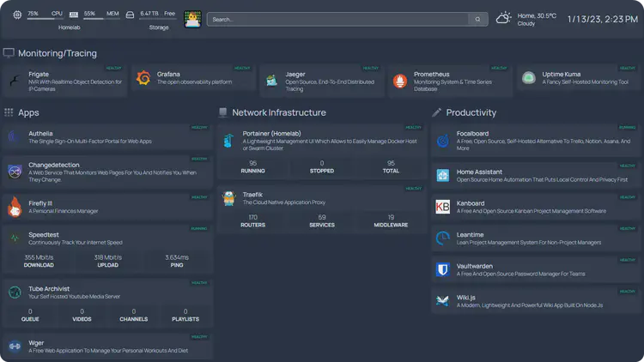Viewport: 644px width, 362px height.
Task: Collapse the Productivity section header
Action: click(471, 112)
